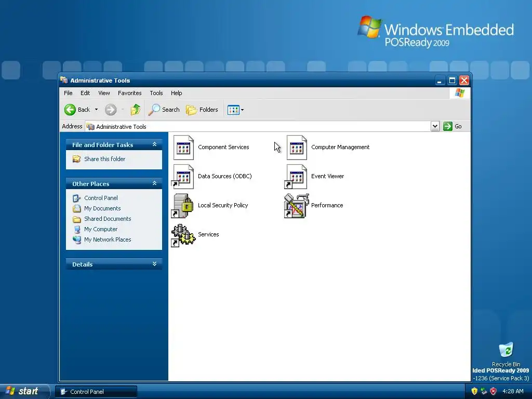Collapse the File and Folder Tasks panel
The image size is (532, 399).
[x=154, y=144]
